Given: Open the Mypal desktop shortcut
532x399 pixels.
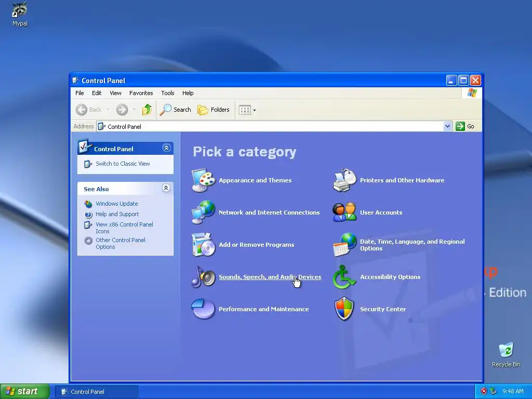Looking at the screenshot, I should point(20,14).
